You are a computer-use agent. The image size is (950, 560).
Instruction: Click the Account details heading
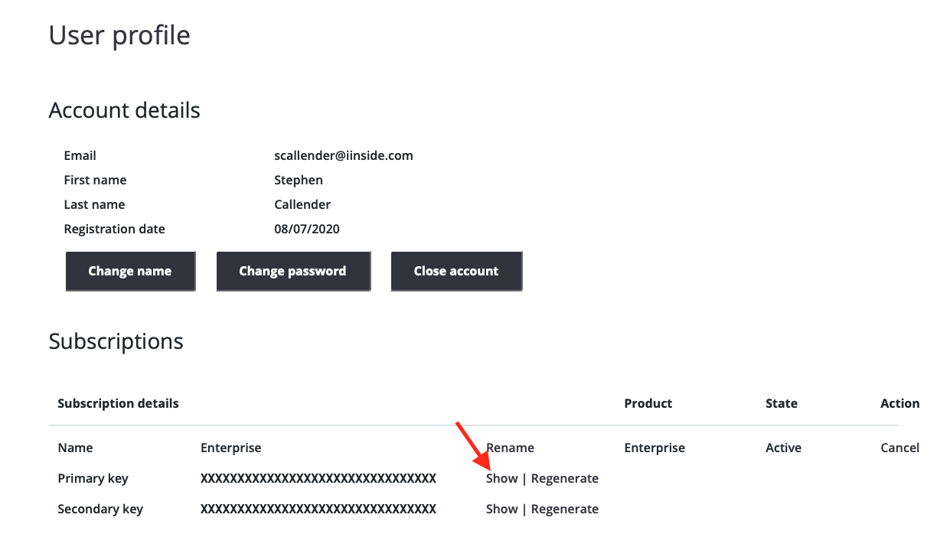click(124, 110)
